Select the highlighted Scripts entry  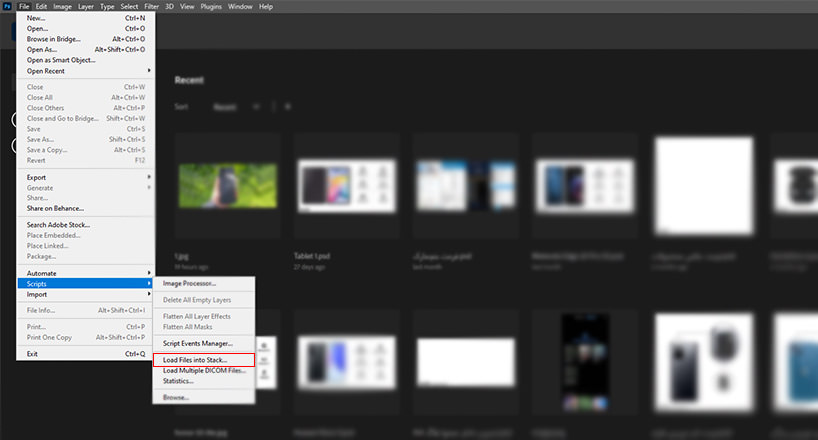tap(86, 283)
